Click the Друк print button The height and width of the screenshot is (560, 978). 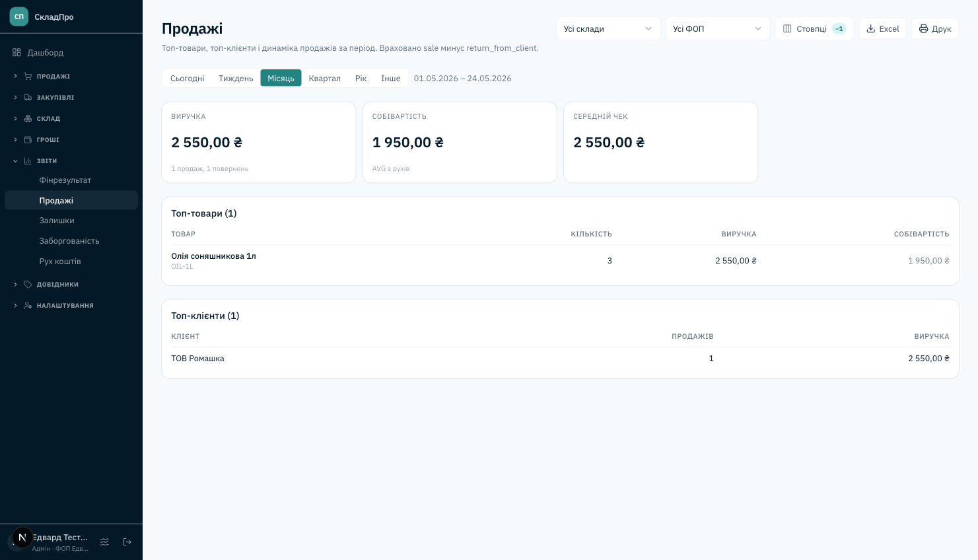pyautogui.click(x=935, y=28)
